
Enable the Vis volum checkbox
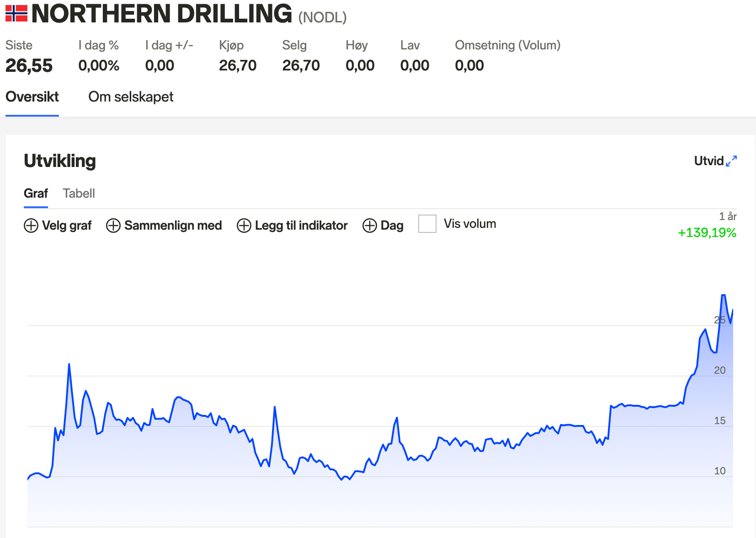[x=427, y=224]
